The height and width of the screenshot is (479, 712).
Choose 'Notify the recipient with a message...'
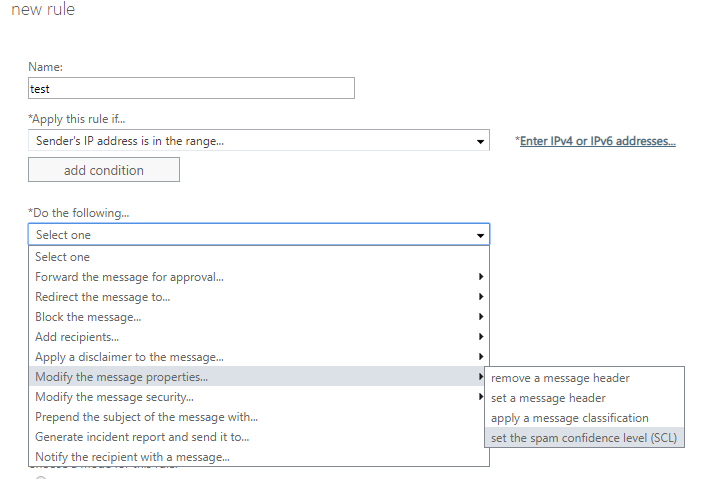pos(132,457)
